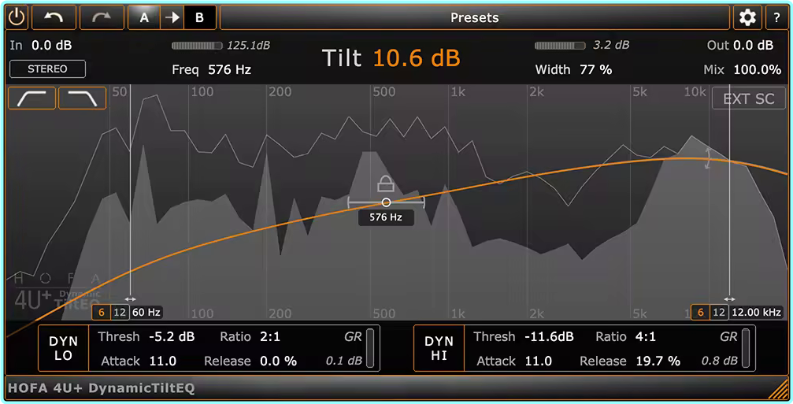793x404 pixels.
Task: Click the tilt lock padlock icon
Action: click(385, 183)
